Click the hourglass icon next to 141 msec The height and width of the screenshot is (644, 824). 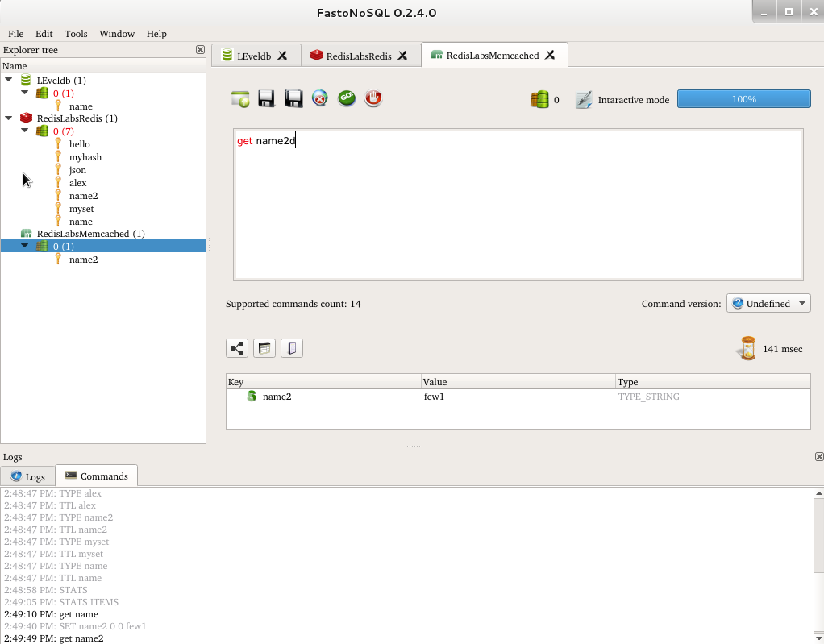click(747, 348)
